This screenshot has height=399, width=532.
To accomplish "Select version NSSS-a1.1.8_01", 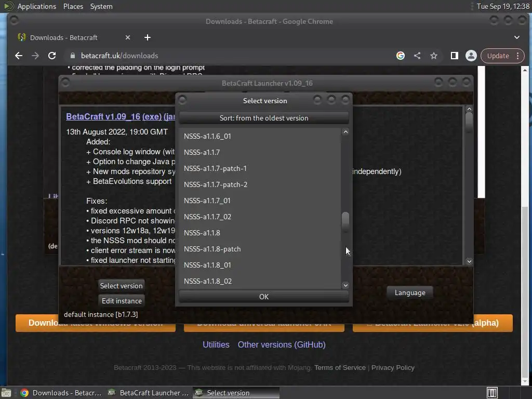I will pos(260,265).
